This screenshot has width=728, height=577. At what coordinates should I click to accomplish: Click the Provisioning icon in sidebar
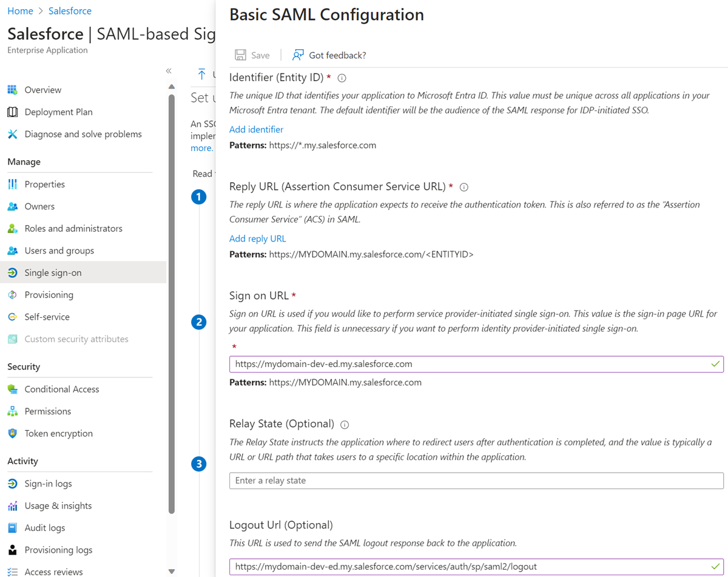(x=12, y=295)
